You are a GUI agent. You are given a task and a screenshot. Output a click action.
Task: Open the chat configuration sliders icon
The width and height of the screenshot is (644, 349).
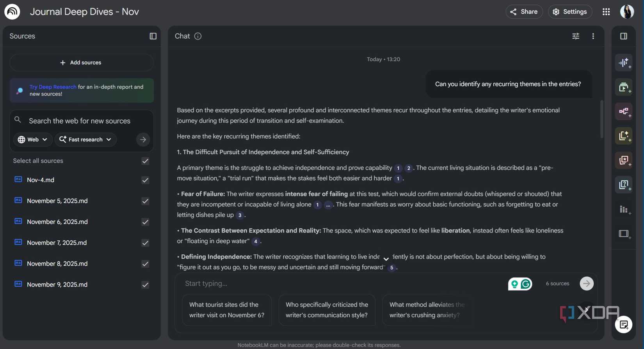576,36
